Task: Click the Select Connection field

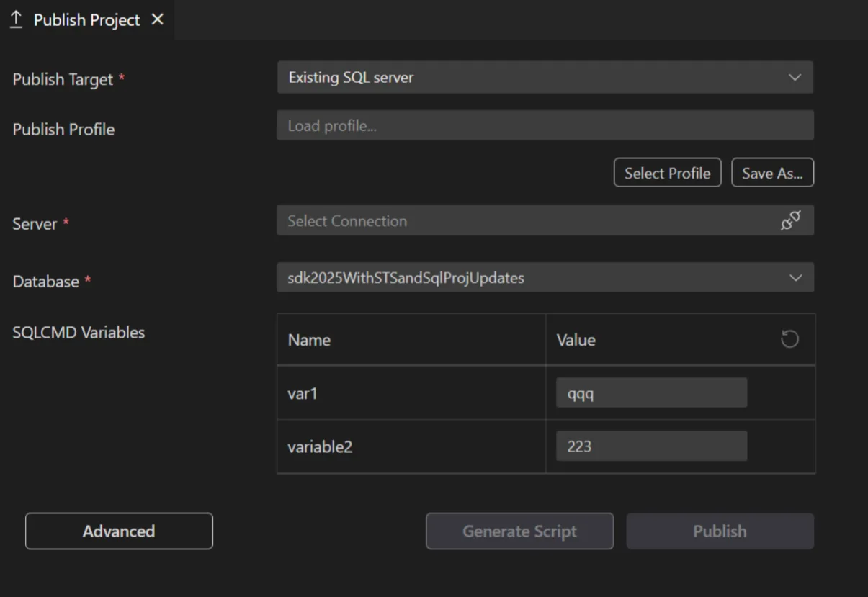Action: [x=504, y=220]
